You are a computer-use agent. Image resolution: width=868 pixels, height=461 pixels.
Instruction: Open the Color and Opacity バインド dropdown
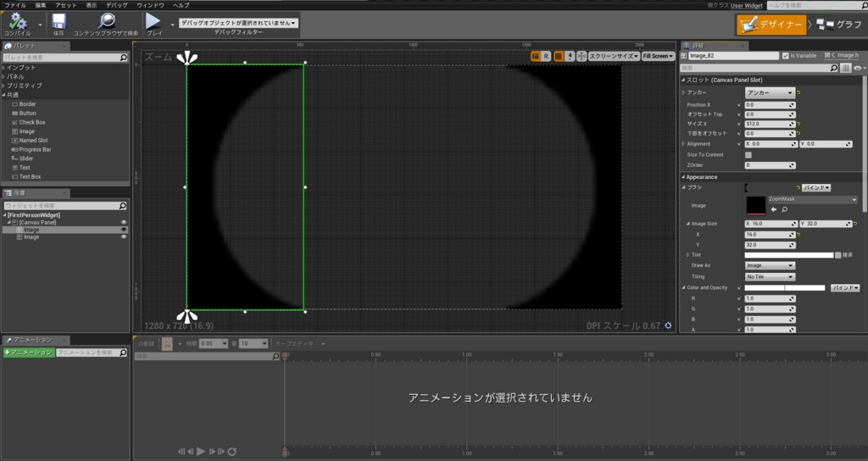click(845, 288)
